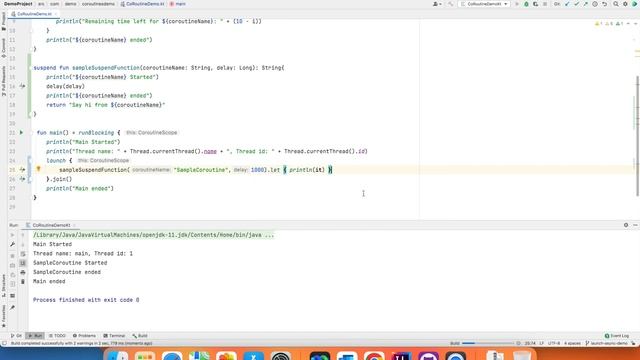
Task: Open the Favorites tool window from the left stripe
Action: [x=4, y=317]
